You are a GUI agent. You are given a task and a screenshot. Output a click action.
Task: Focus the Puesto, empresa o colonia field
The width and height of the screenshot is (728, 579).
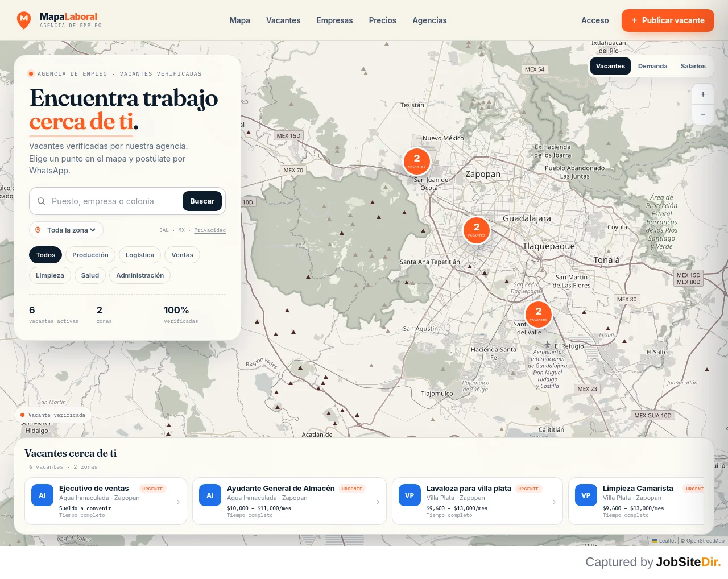(x=114, y=201)
